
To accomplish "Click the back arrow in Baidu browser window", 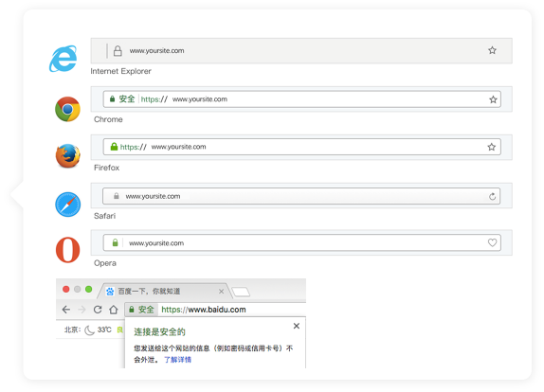I will point(66,310).
